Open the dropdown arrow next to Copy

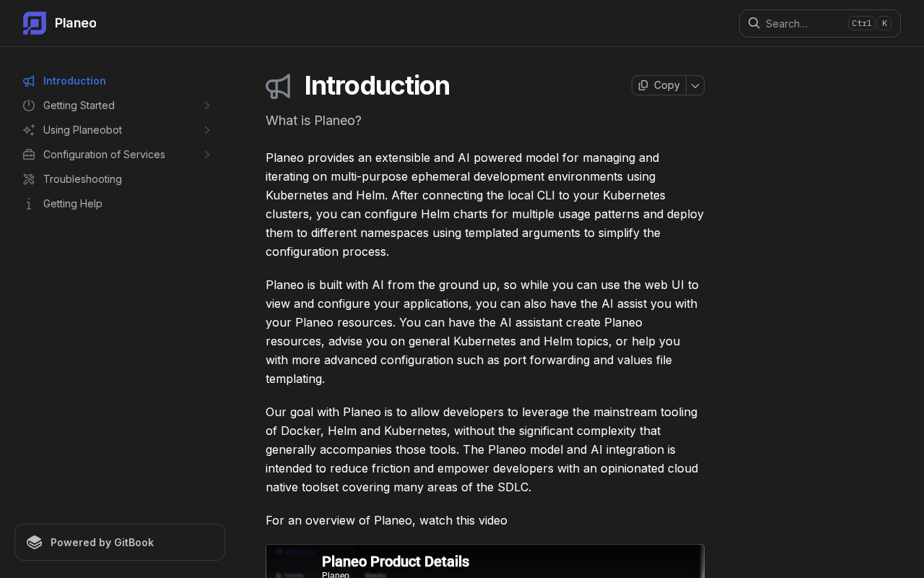pos(695,85)
